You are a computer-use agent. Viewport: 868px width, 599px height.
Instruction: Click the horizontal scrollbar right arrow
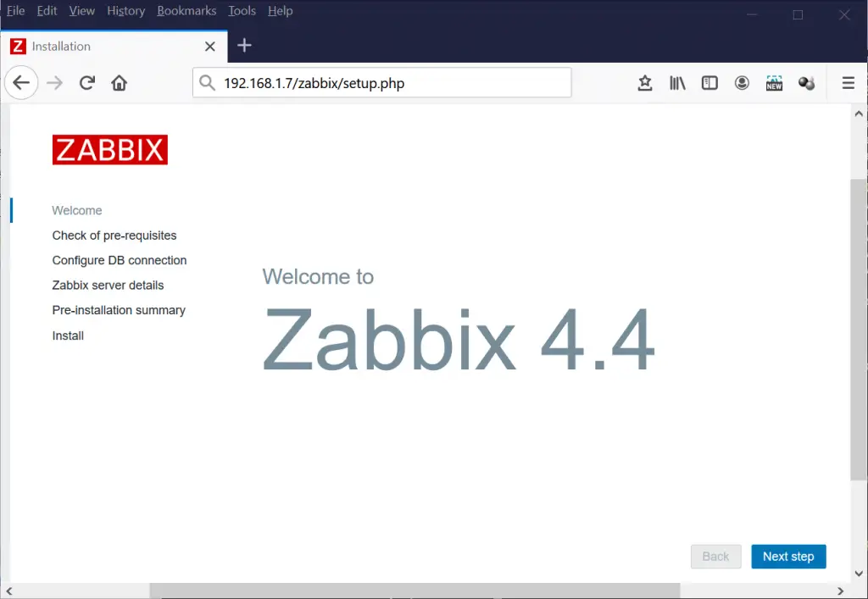(840, 591)
